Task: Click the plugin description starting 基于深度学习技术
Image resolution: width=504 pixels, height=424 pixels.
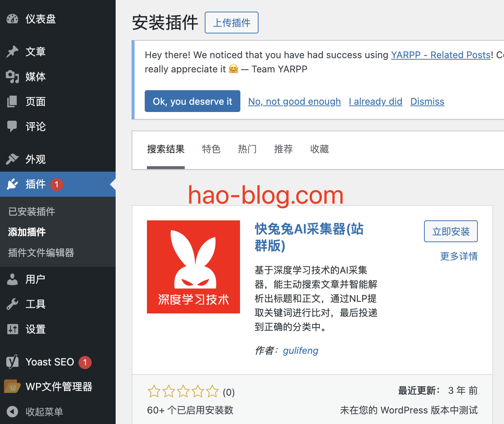Action: pos(316,299)
